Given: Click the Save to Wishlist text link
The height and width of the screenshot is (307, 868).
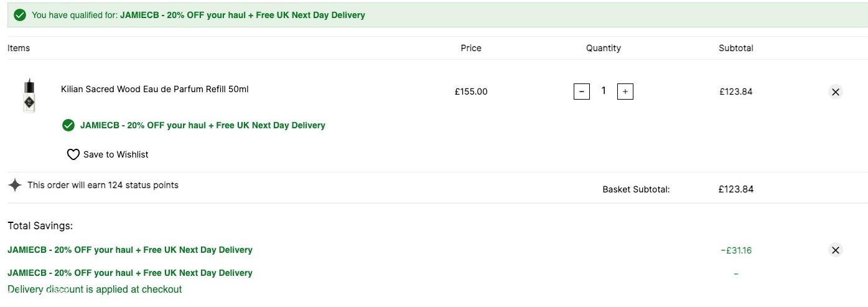Looking at the screenshot, I should (x=116, y=154).
